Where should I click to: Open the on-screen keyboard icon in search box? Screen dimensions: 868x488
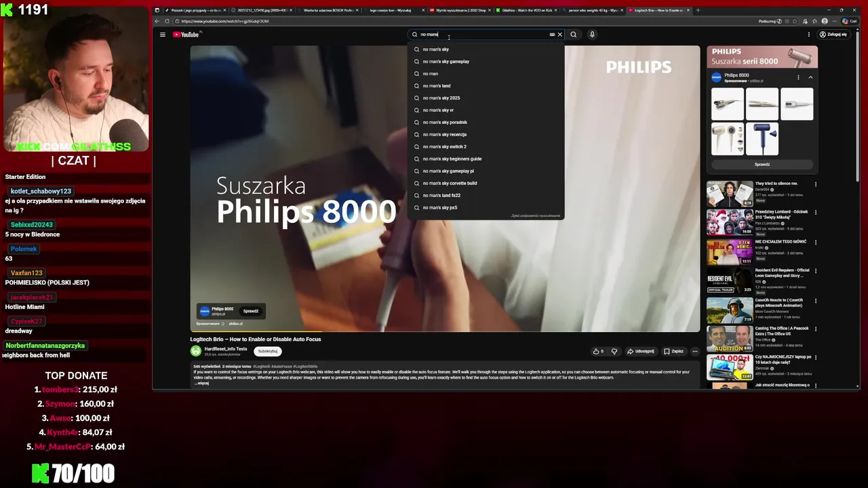(x=552, y=35)
